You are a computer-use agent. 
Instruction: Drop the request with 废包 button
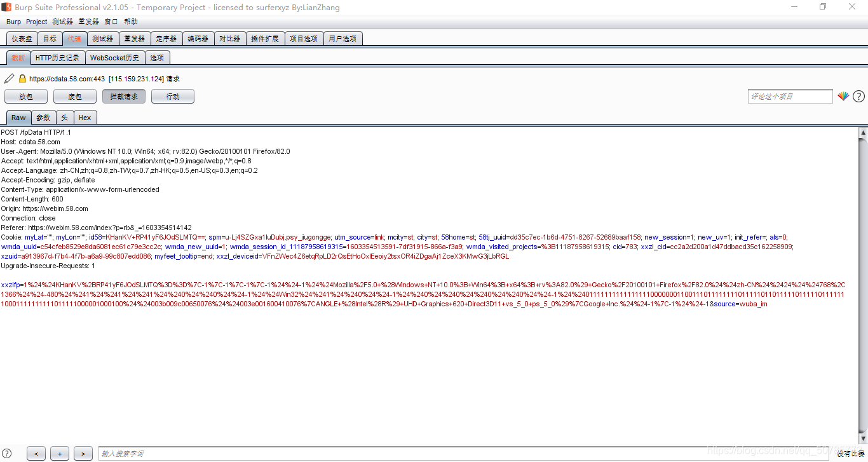coord(75,97)
